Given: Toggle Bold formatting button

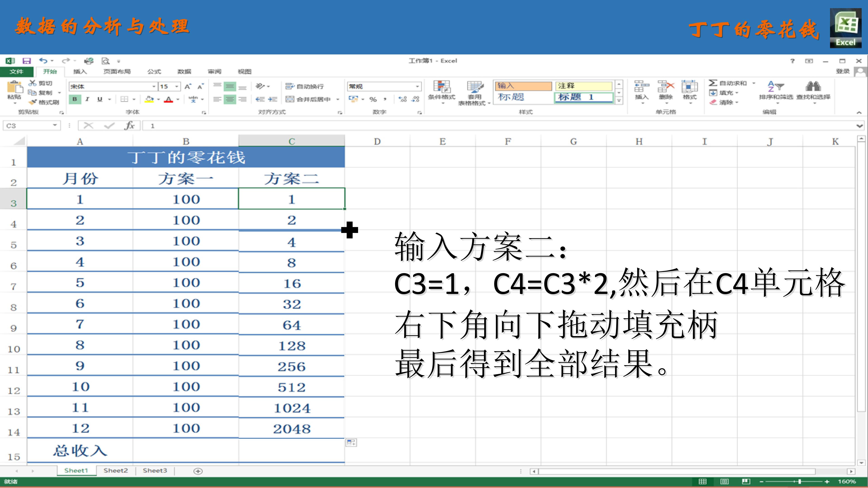Looking at the screenshot, I should click(75, 99).
